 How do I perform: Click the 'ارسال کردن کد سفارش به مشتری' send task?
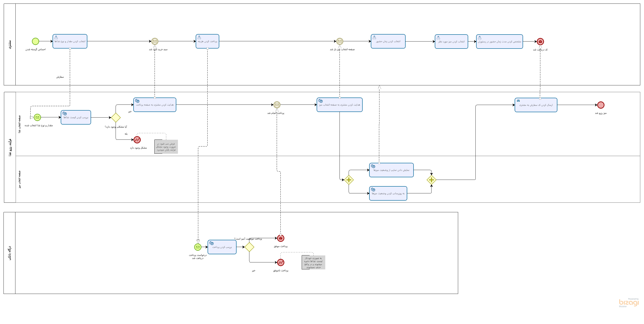point(536,105)
